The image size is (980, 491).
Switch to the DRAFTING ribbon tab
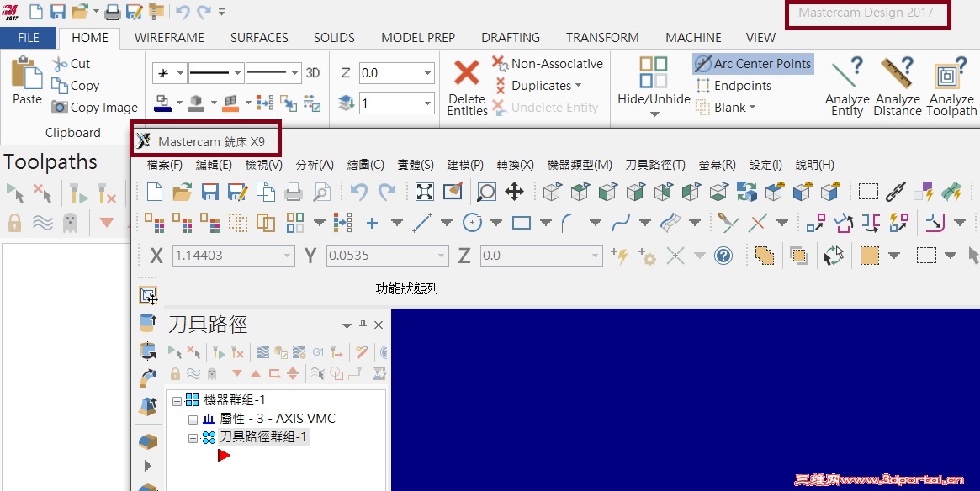pos(511,38)
